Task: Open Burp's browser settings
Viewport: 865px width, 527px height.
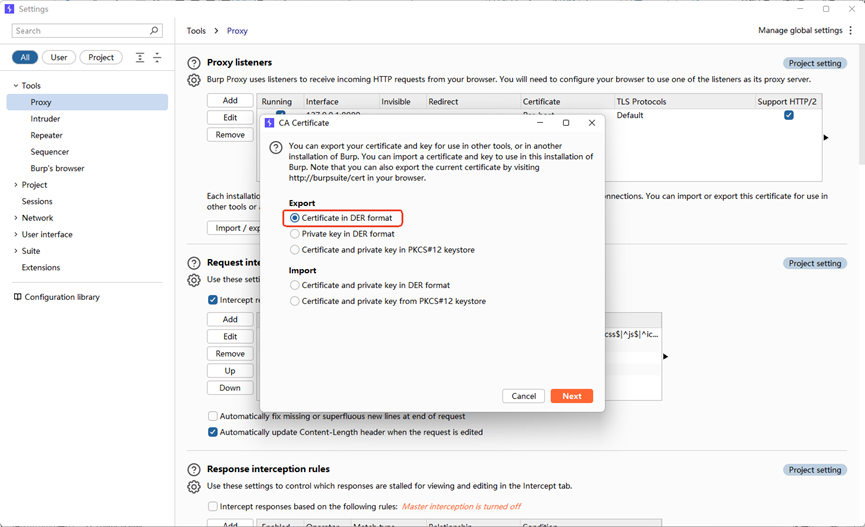Action: [x=57, y=168]
